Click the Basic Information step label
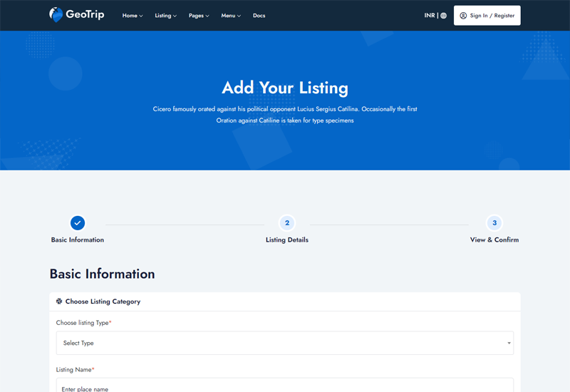The image size is (570, 392). 78,239
